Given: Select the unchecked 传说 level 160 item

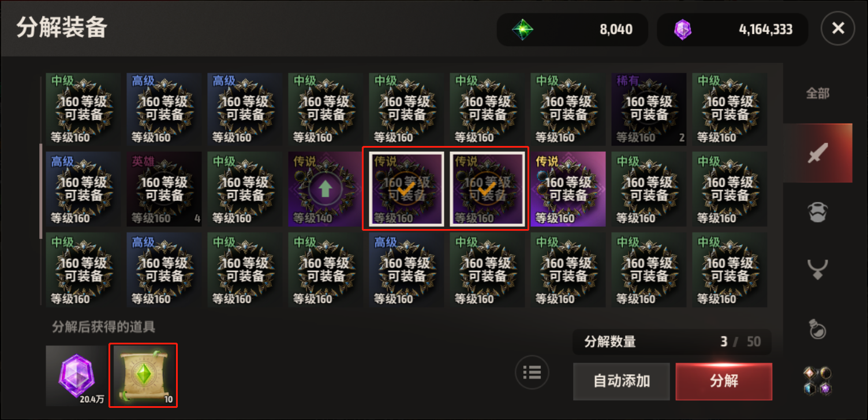Looking at the screenshot, I should (x=568, y=189).
